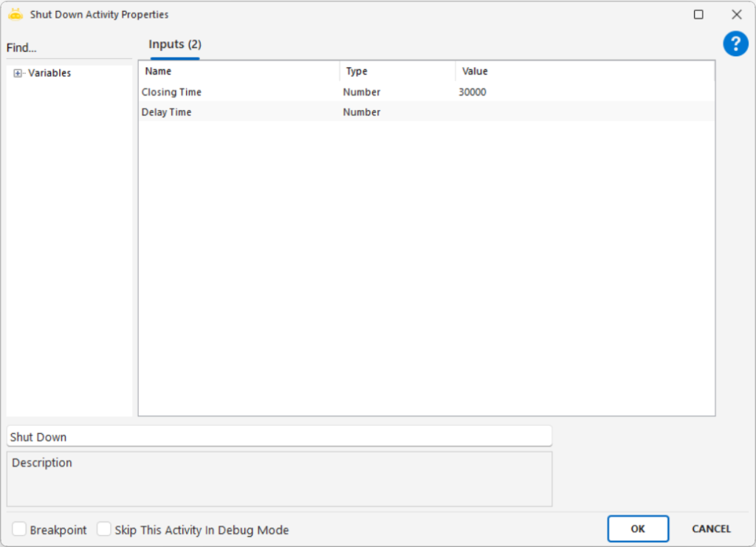The width and height of the screenshot is (756, 547).
Task: Select the Closing Time value 30000
Action: 472,92
